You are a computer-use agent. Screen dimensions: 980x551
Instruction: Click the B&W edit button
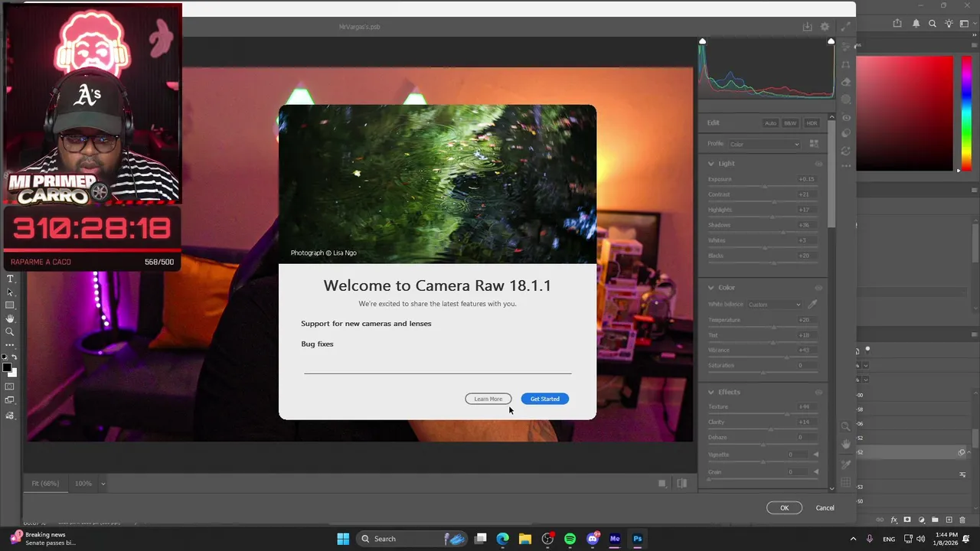click(790, 123)
